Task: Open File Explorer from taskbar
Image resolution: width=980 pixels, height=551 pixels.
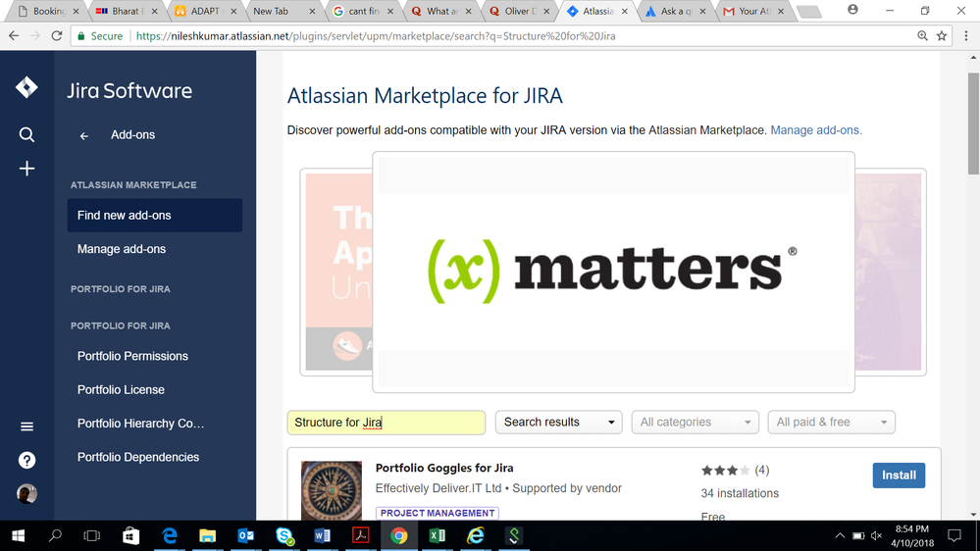Action: coord(208,536)
